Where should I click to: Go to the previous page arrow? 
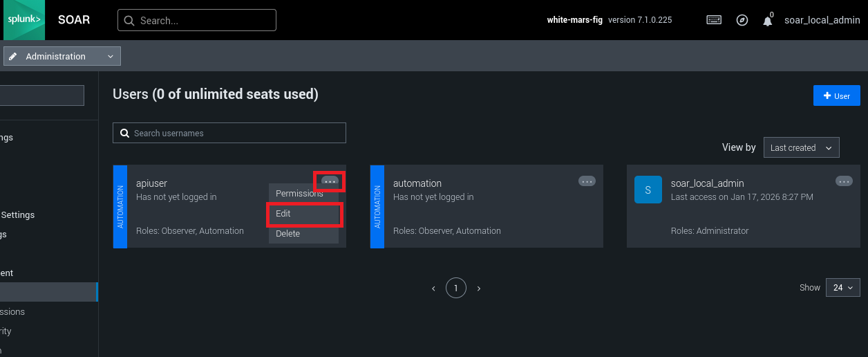[x=433, y=288]
